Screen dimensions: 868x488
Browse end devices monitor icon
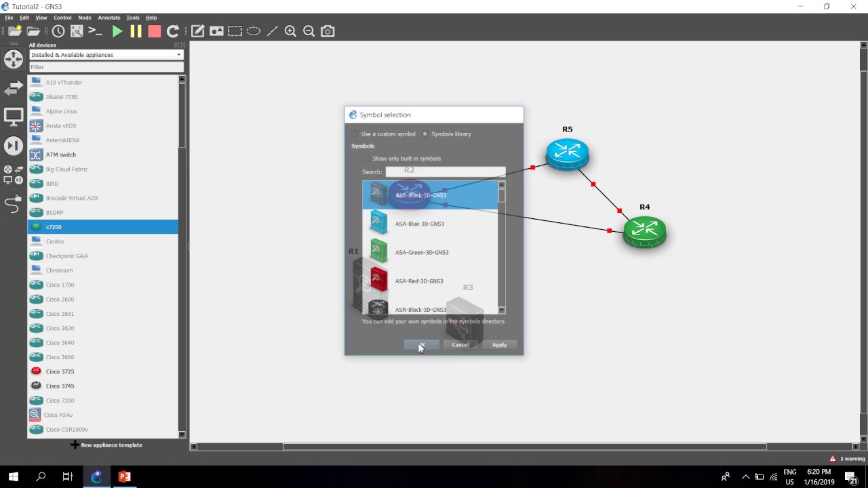(14, 117)
